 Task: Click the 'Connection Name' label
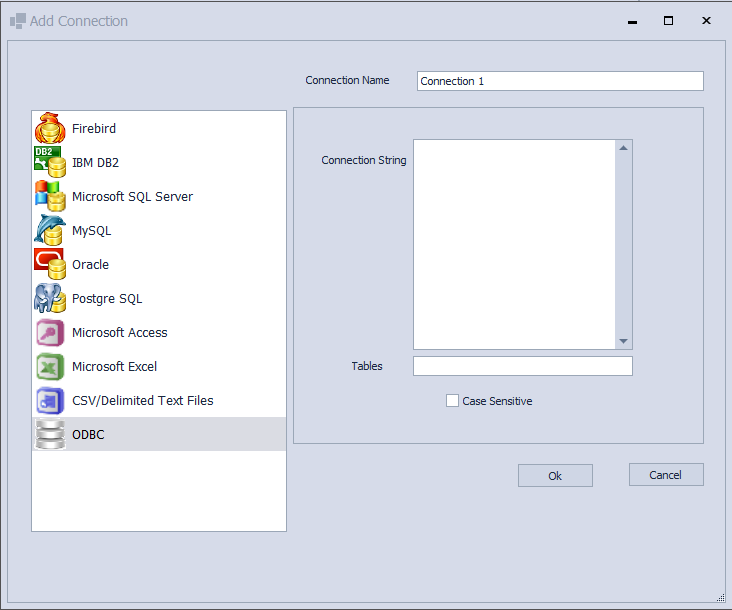[347, 80]
